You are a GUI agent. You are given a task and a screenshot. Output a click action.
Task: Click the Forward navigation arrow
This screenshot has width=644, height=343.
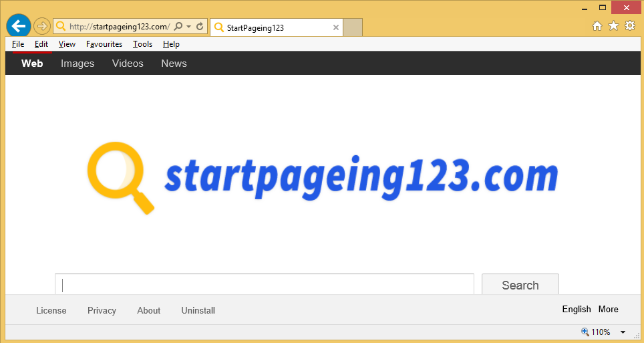pyautogui.click(x=42, y=27)
